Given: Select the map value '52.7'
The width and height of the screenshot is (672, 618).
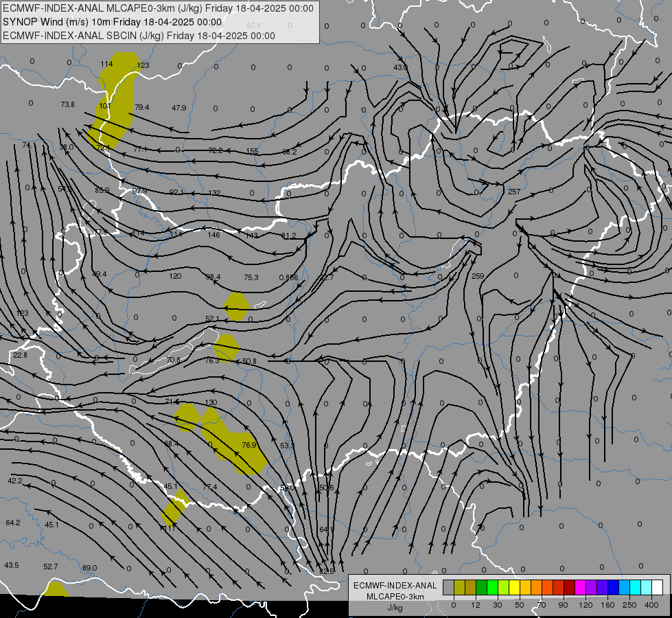Looking at the screenshot, I should [x=51, y=566].
